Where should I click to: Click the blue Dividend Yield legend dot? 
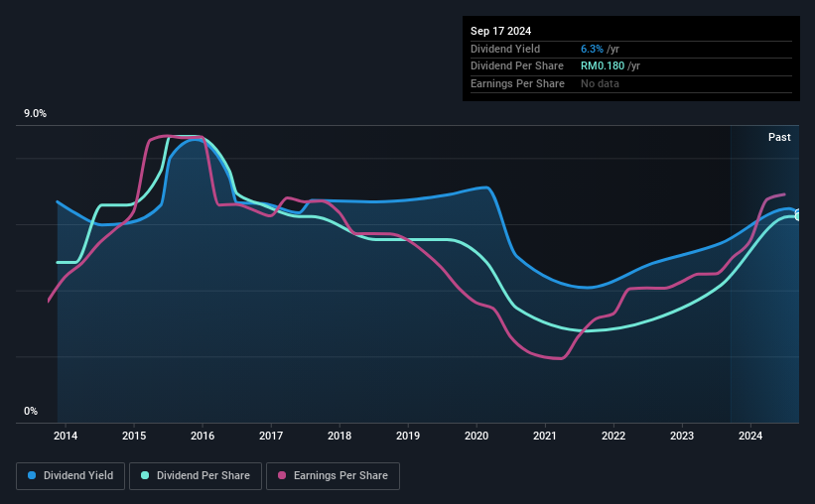(32, 475)
